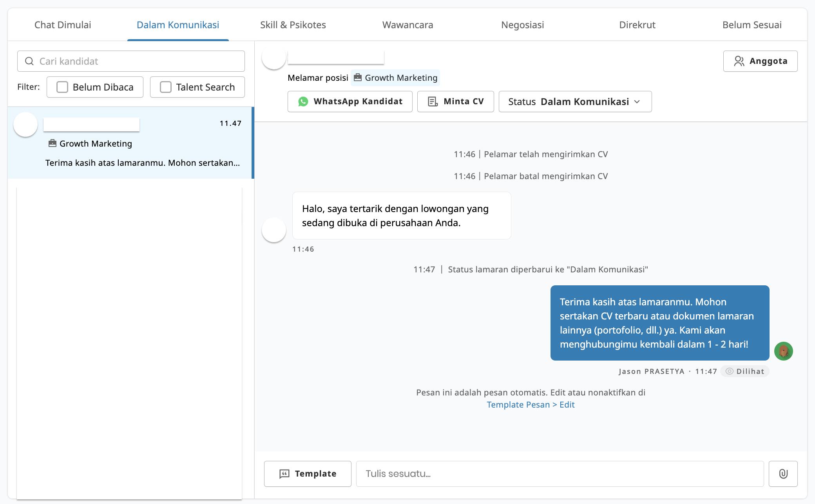
Task: Switch to the Wawancara tab
Action: tap(407, 25)
